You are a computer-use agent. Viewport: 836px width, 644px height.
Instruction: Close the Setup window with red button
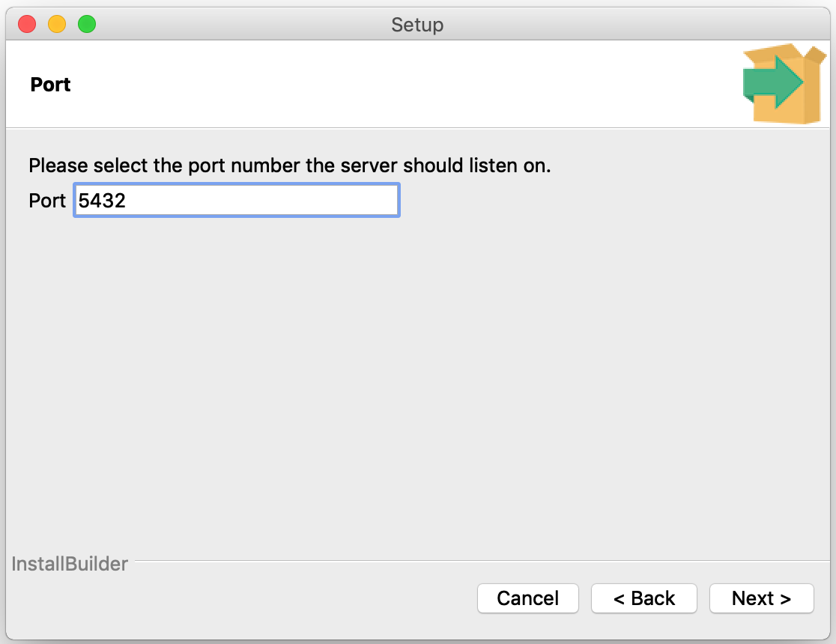coord(27,24)
